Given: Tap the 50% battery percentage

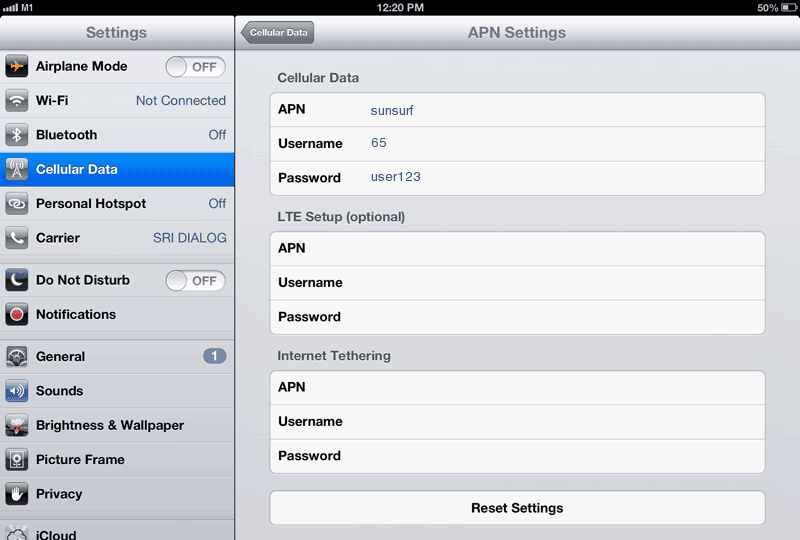Looking at the screenshot, I should tap(768, 8).
